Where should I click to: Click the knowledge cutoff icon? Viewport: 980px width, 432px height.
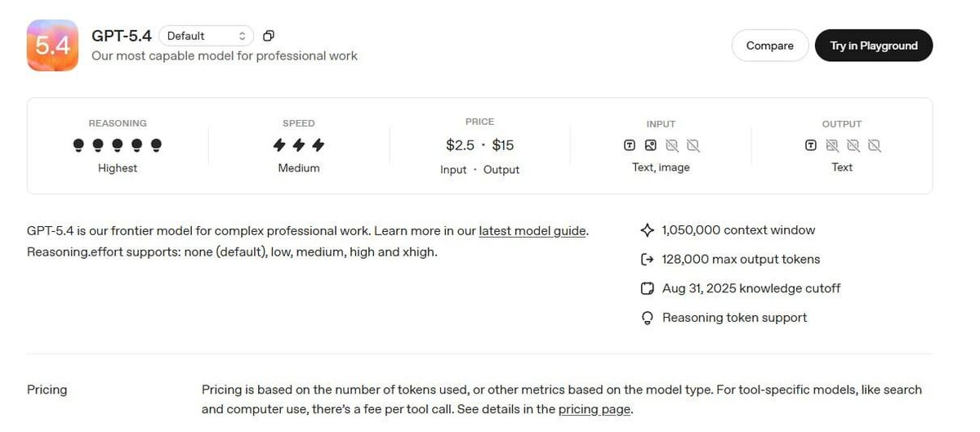point(648,288)
